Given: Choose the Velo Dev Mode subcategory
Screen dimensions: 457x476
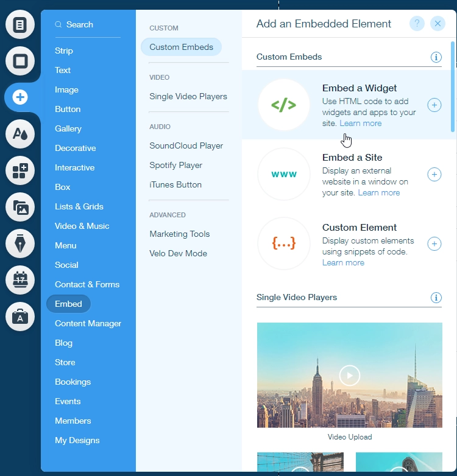Looking at the screenshot, I should (x=178, y=253).
